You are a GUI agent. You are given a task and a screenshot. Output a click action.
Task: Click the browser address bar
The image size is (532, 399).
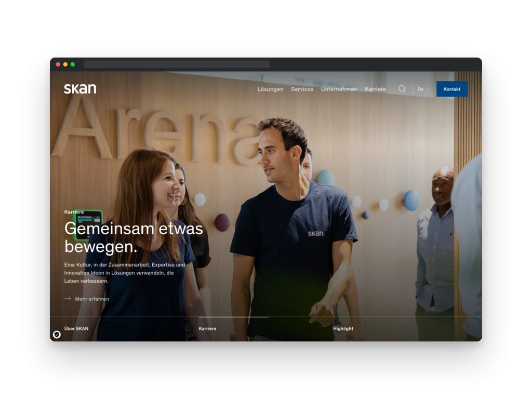coord(177,64)
